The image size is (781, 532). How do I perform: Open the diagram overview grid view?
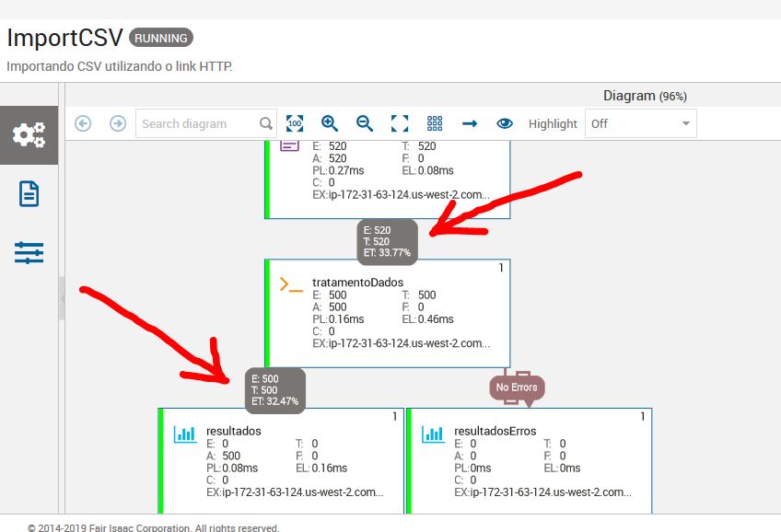[x=434, y=122]
